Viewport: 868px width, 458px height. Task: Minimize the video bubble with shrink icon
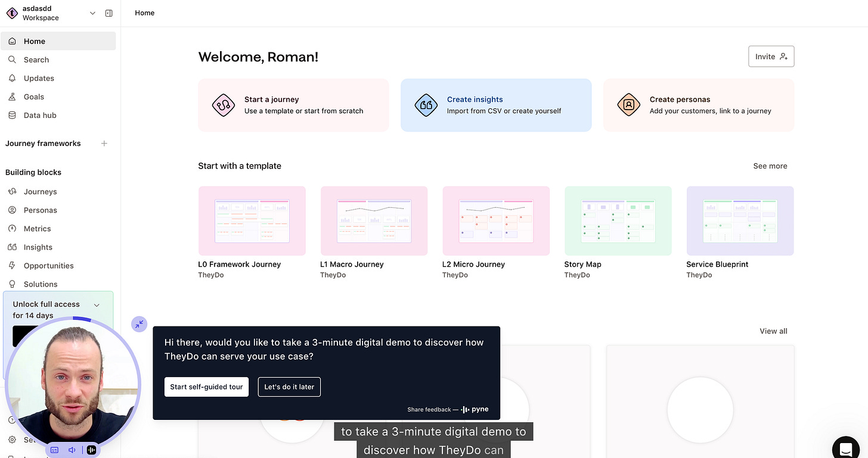click(x=139, y=324)
